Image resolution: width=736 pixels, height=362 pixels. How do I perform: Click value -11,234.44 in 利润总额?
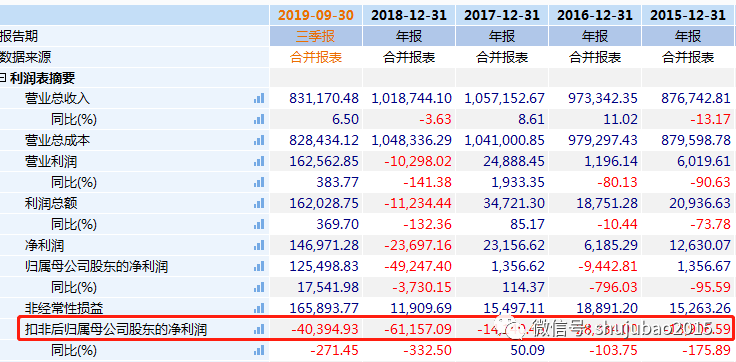tap(418, 203)
